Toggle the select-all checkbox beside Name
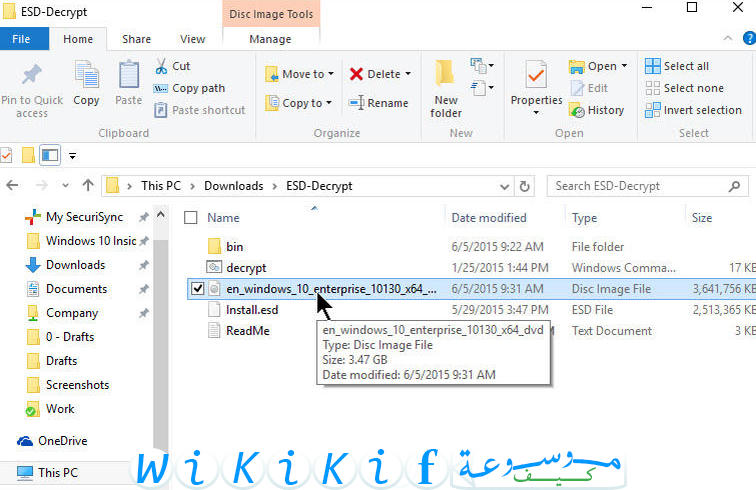This screenshot has width=756, height=490. point(191,218)
